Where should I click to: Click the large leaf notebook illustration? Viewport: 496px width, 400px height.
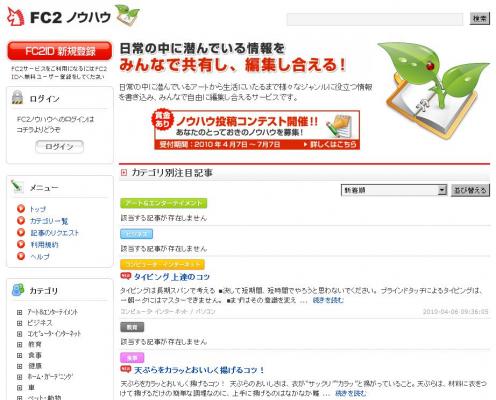(x=433, y=90)
